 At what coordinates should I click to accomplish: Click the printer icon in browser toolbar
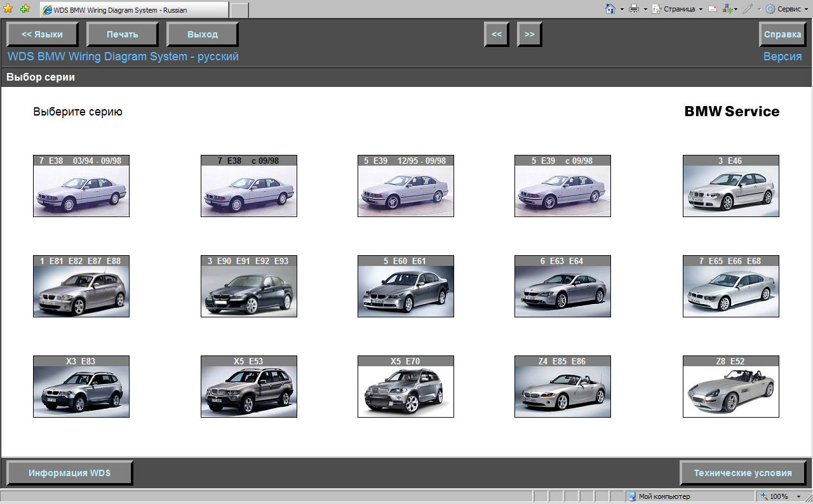633,9
